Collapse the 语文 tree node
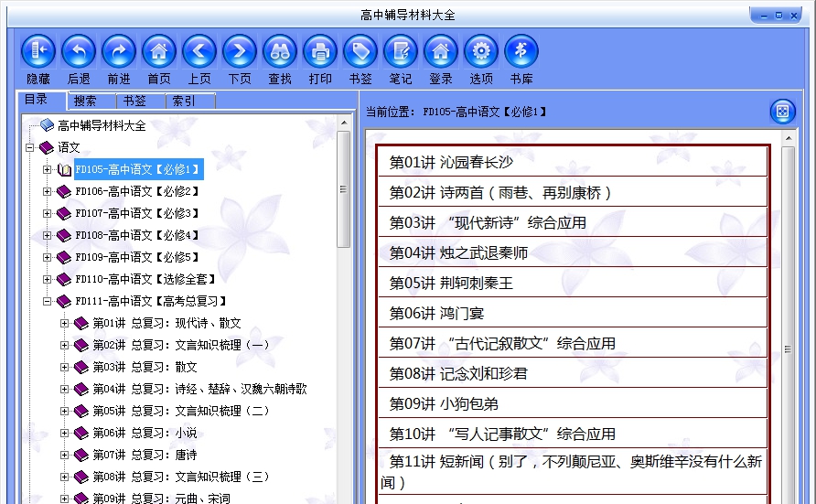This screenshot has height=504, width=816. coord(29,147)
